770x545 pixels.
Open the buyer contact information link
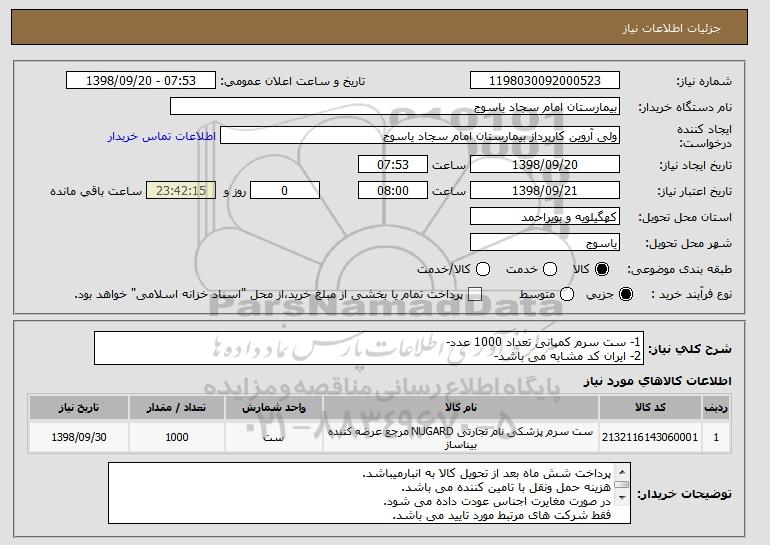pos(162,136)
